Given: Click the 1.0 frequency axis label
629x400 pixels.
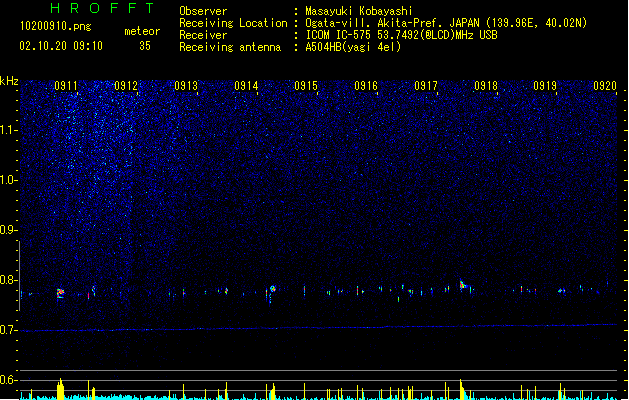Looking at the screenshot, I should (x=8, y=180).
